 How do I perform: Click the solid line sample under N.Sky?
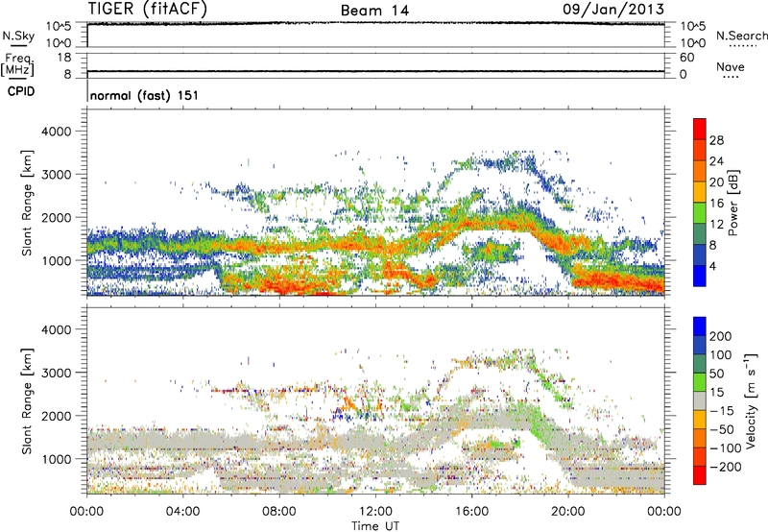click(18, 45)
